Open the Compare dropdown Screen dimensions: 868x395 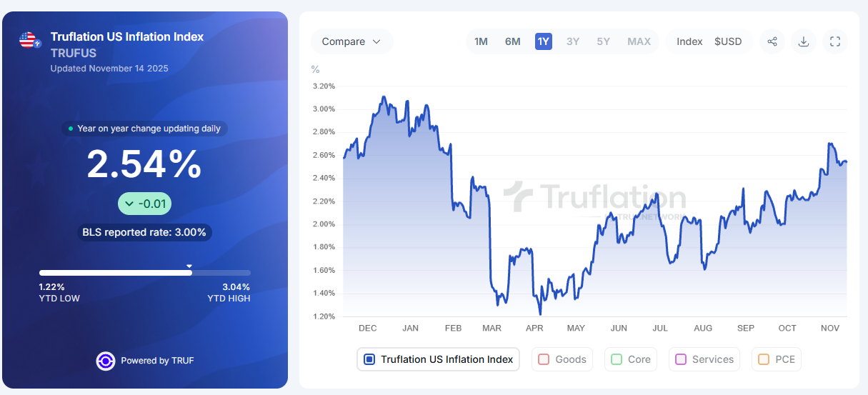[x=351, y=41]
